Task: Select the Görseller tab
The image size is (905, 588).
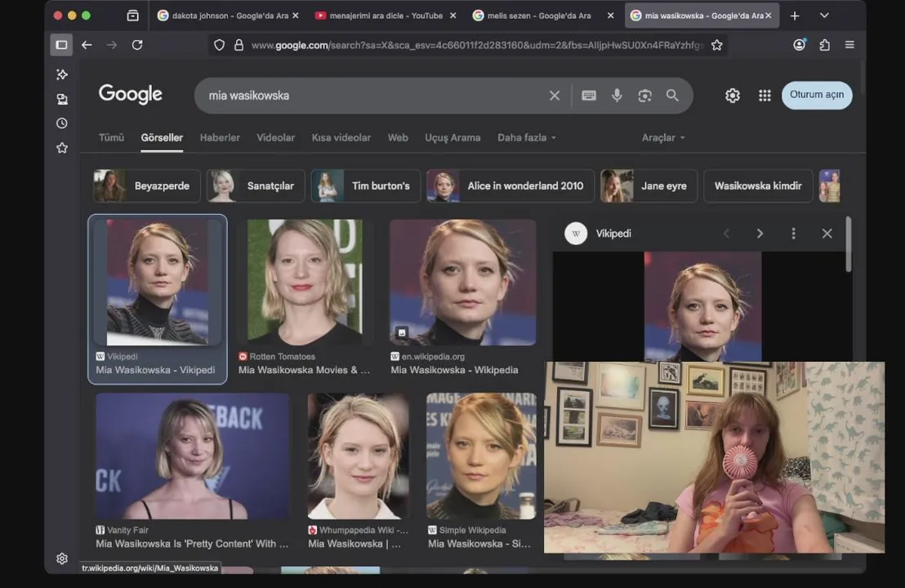Action: [162, 138]
